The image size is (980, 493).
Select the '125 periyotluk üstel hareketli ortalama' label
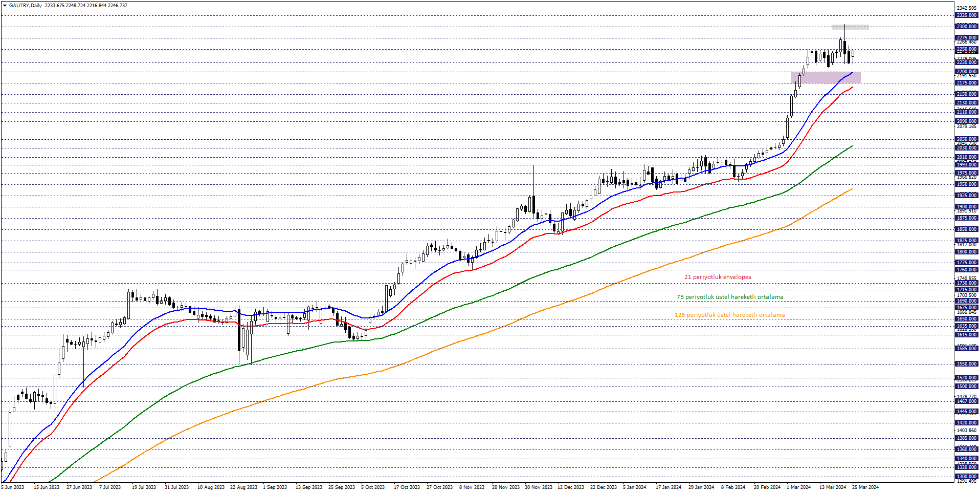tap(729, 315)
